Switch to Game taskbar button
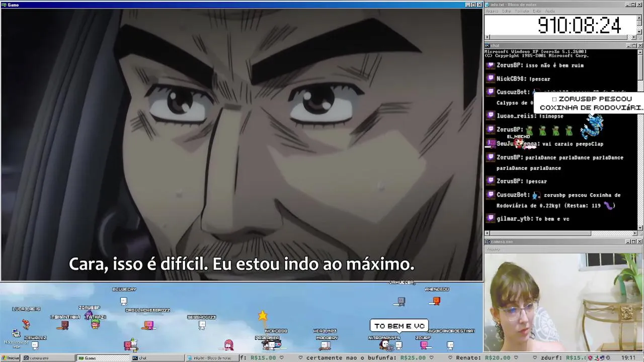The height and width of the screenshot is (362, 644). click(102, 358)
